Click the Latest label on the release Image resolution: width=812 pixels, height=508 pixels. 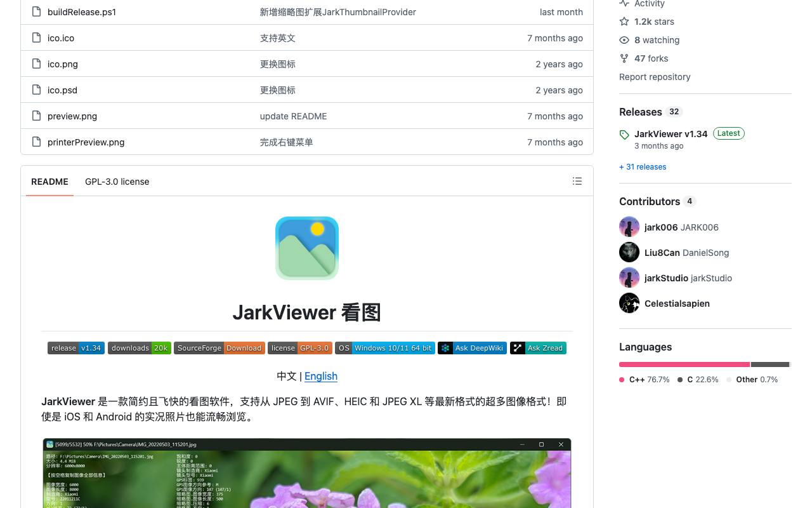click(x=728, y=133)
